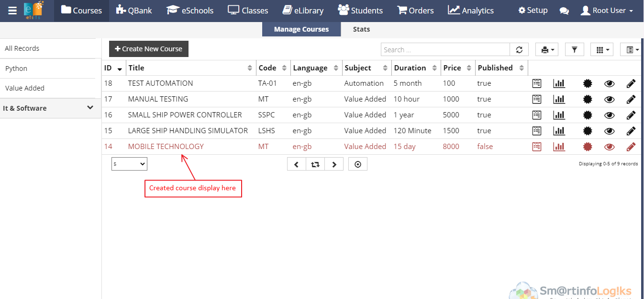
Task: Toggle eye visibility for SMALL SHIP POWER CONTROLLER
Action: coord(609,115)
